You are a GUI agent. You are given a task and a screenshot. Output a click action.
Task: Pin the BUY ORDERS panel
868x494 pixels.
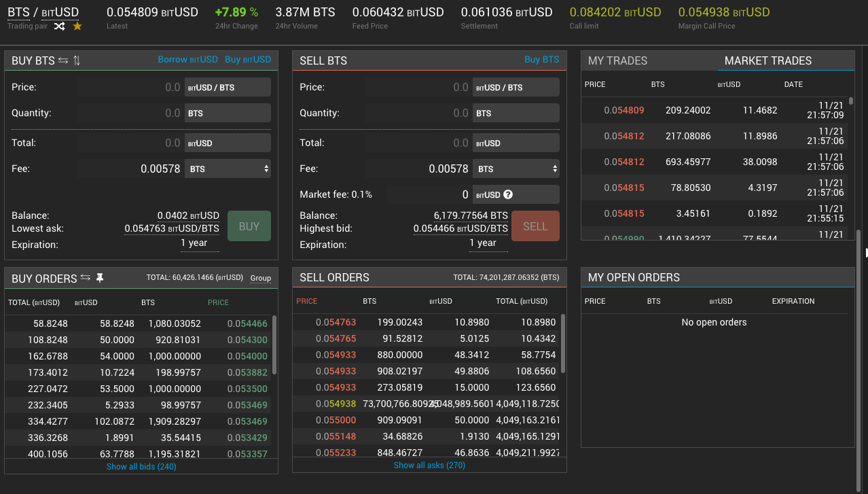100,277
